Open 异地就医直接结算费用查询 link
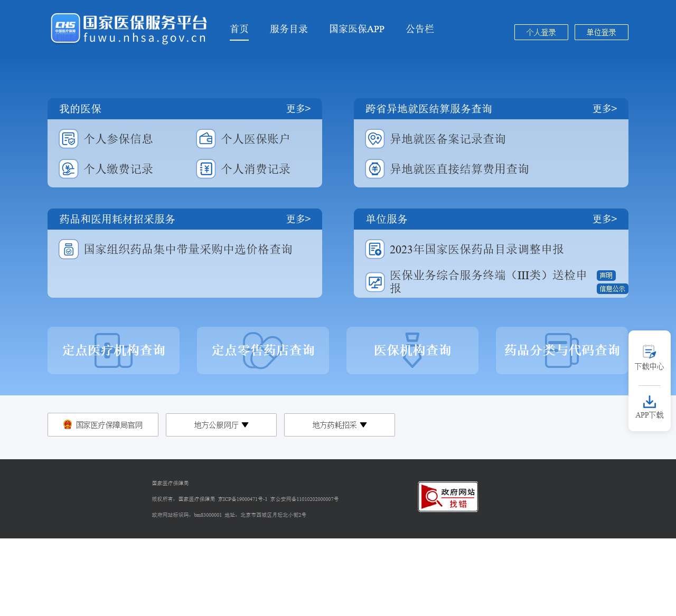The image size is (676, 616). pyautogui.click(x=459, y=169)
